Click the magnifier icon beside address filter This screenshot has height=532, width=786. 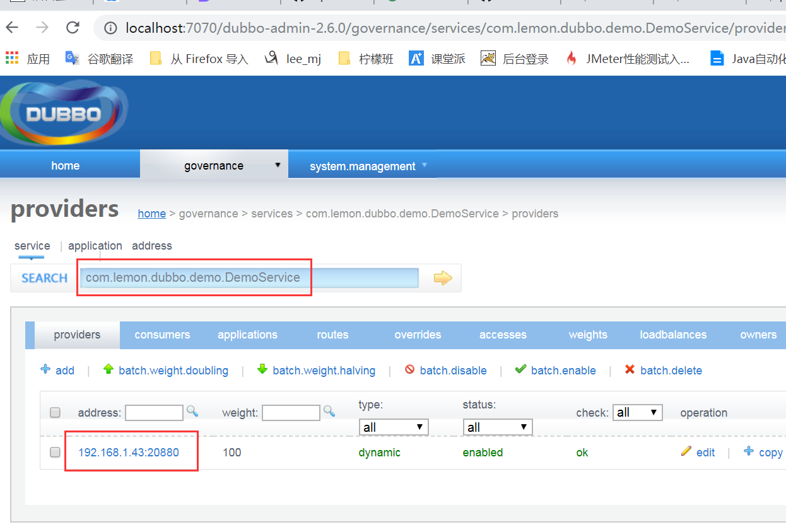click(x=192, y=412)
